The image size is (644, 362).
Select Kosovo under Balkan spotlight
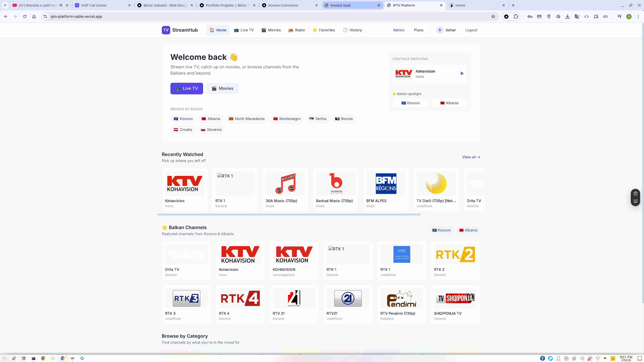click(x=411, y=103)
